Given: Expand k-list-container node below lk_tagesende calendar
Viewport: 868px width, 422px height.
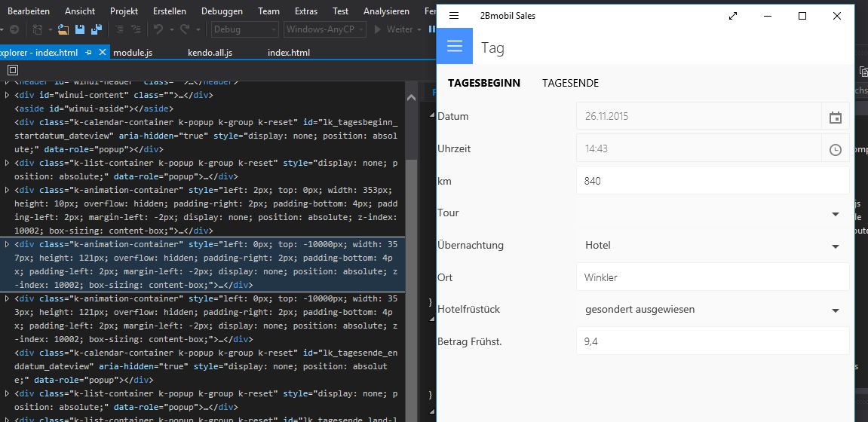Looking at the screenshot, I should pos(8,394).
